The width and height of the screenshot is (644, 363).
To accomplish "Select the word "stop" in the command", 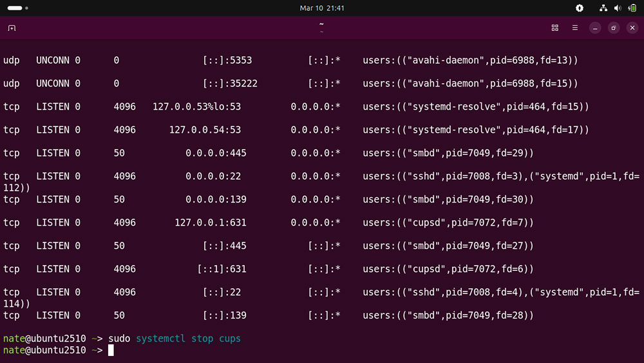I will 202,338.
